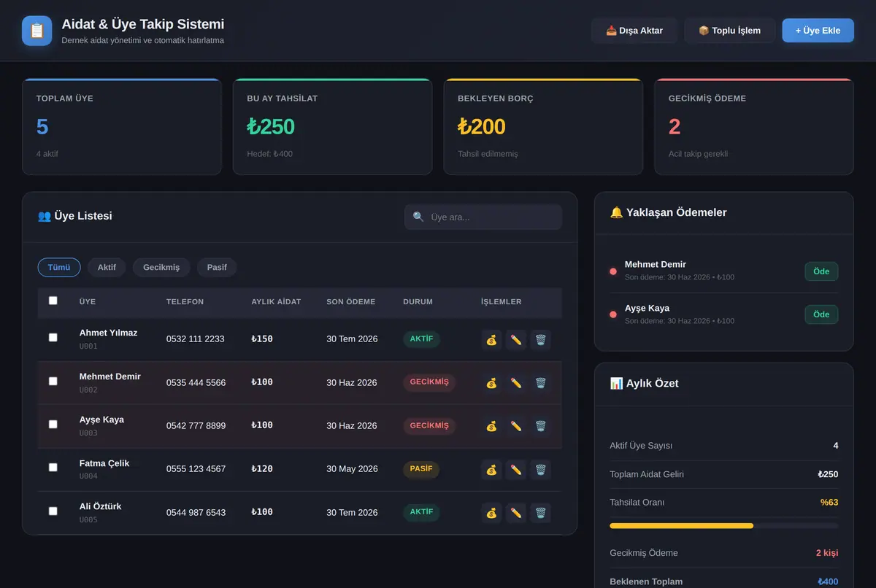
Task: Filter list by Aktif members
Action: click(107, 268)
